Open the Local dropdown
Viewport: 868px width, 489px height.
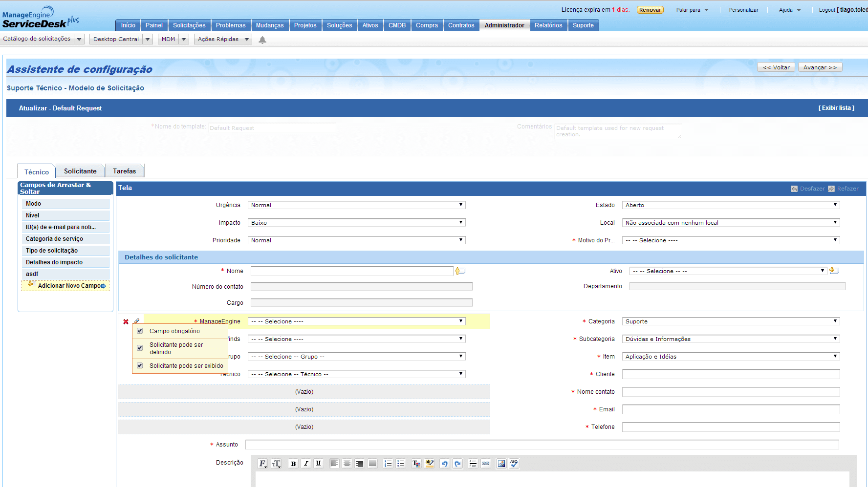731,223
